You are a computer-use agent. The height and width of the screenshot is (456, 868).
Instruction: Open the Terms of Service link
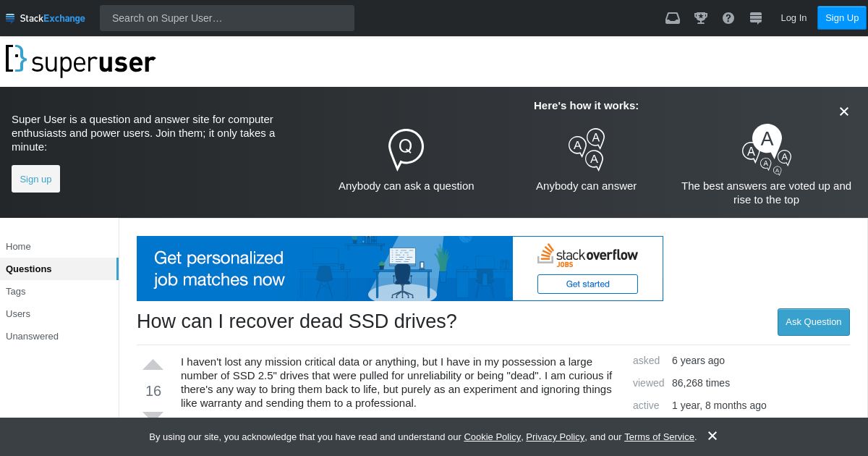(x=659, y=436)
